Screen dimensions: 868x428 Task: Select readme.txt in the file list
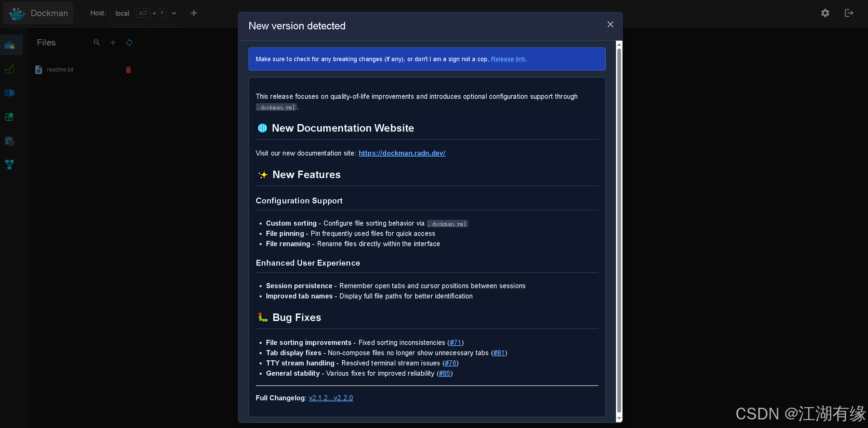(60, 70)
